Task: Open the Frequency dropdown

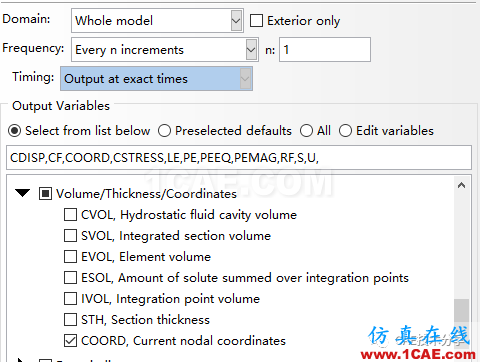Action: [165, 50]
